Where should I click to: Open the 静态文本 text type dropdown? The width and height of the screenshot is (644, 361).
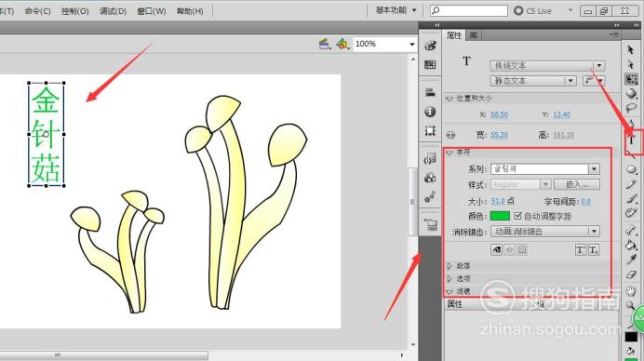coord(533,81)
